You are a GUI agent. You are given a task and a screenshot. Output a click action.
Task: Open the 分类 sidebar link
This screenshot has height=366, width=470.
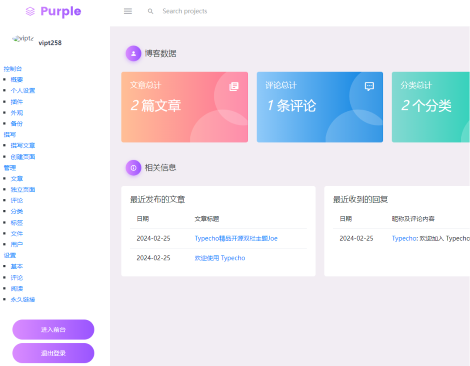point(17,211)
